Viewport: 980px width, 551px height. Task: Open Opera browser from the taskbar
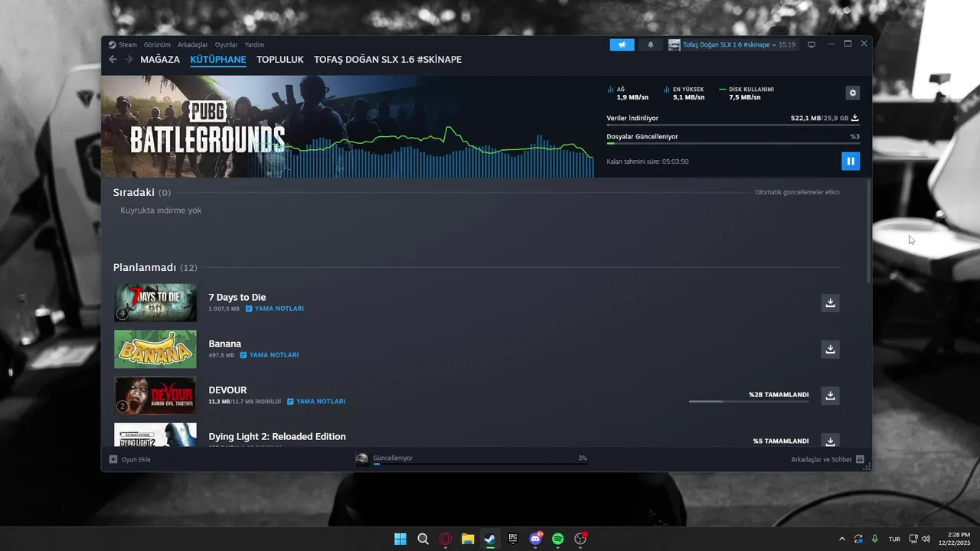(x=446, y=539)
